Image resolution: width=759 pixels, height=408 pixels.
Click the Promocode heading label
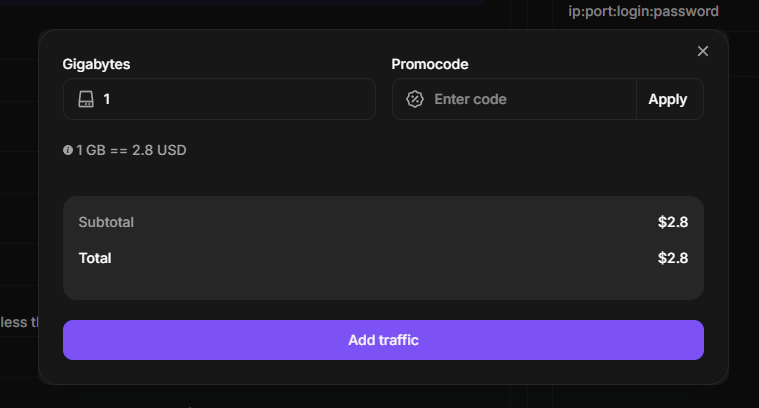coord(430,64)
